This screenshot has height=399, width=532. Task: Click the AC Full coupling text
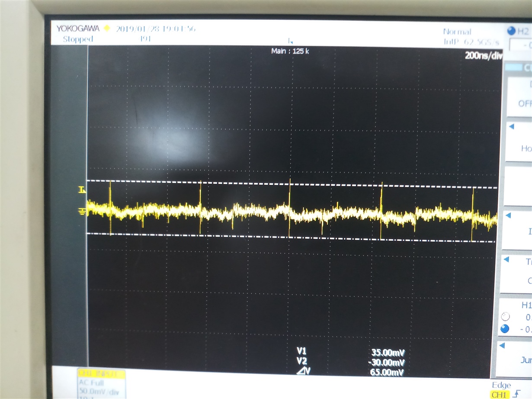[x=92, y=383]
